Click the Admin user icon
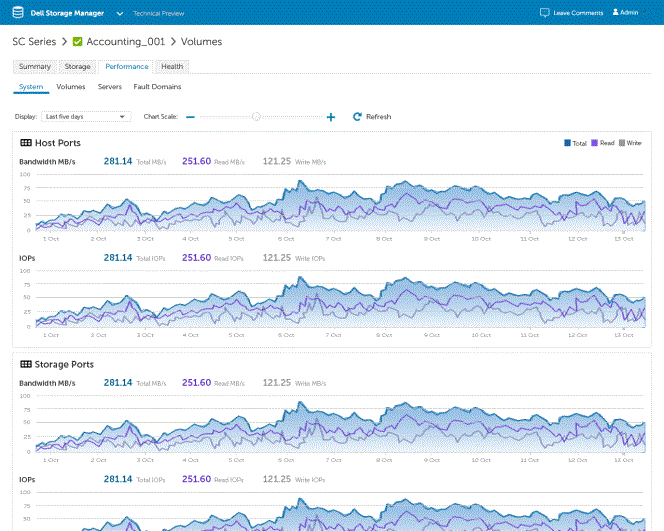The width and height of the screenshot is (664, 531). [615, 12]
